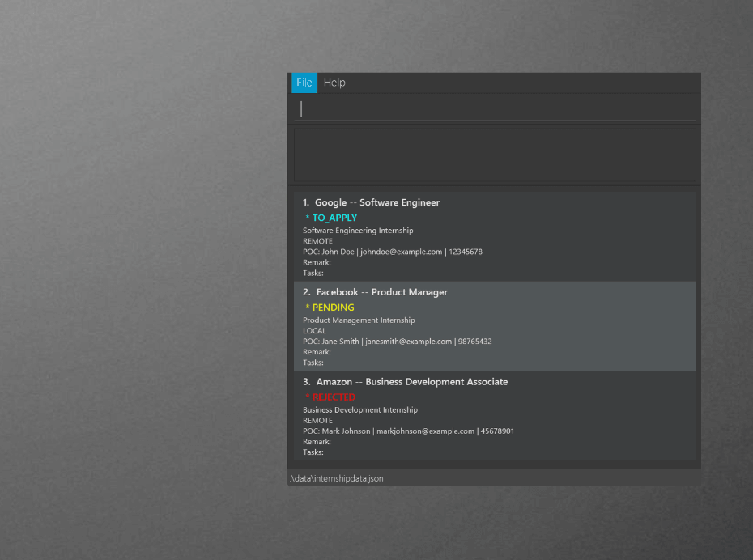Click the internshipdata.json path in status bar

[x=337, y=478]
